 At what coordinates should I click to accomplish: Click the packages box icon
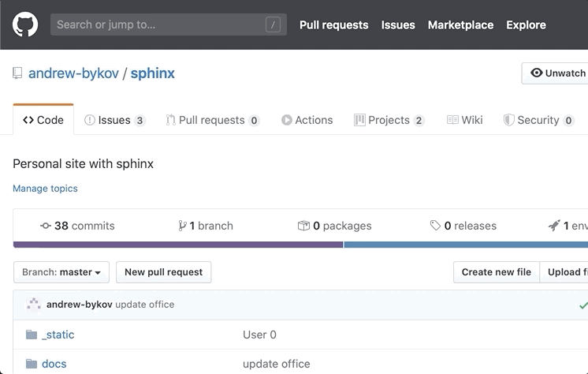(303, 226)
